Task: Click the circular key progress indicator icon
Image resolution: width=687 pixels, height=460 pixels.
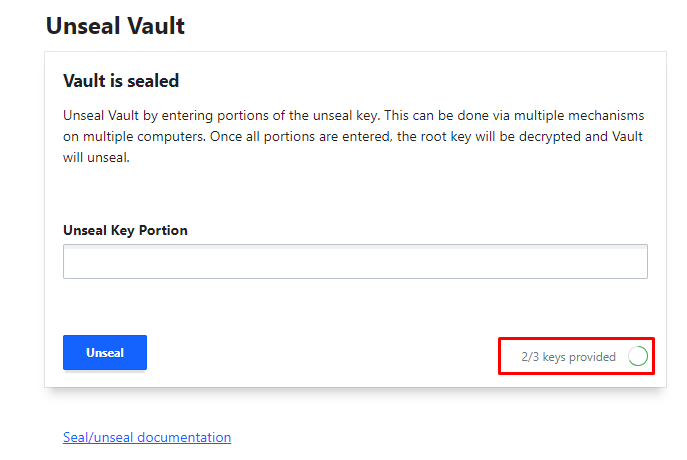Action: tap(637, 356)
